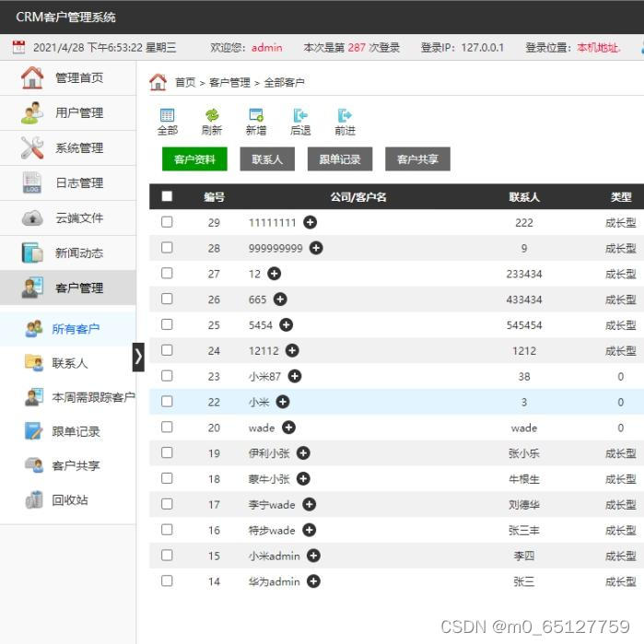The image size is (644, 644).
Task: Click the 新闻动态 news icon
Action: [x=32, y=252]
